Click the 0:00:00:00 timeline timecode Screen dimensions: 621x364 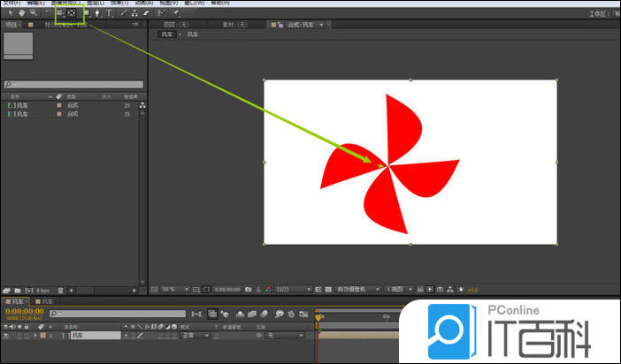coord(25,311)
